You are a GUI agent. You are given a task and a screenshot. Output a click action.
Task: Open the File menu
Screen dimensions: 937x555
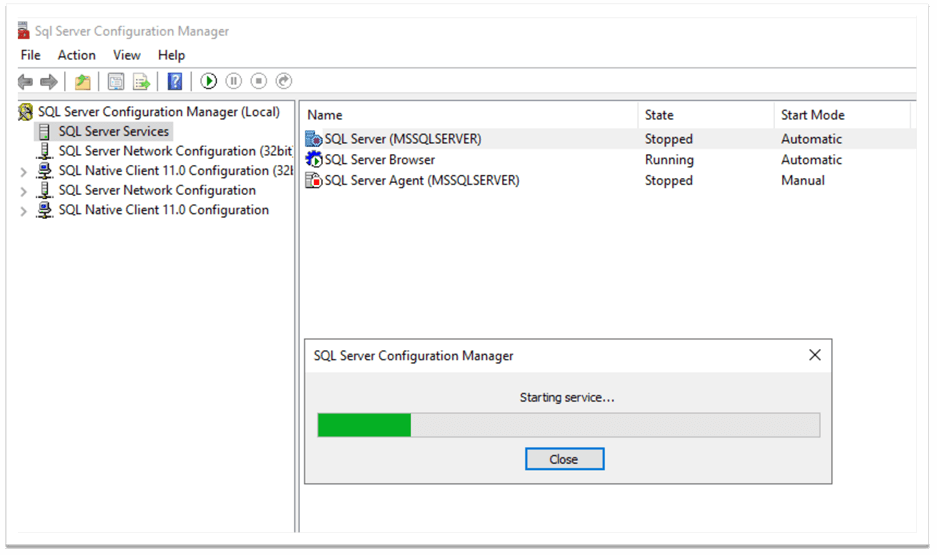(x=30, y=55)
